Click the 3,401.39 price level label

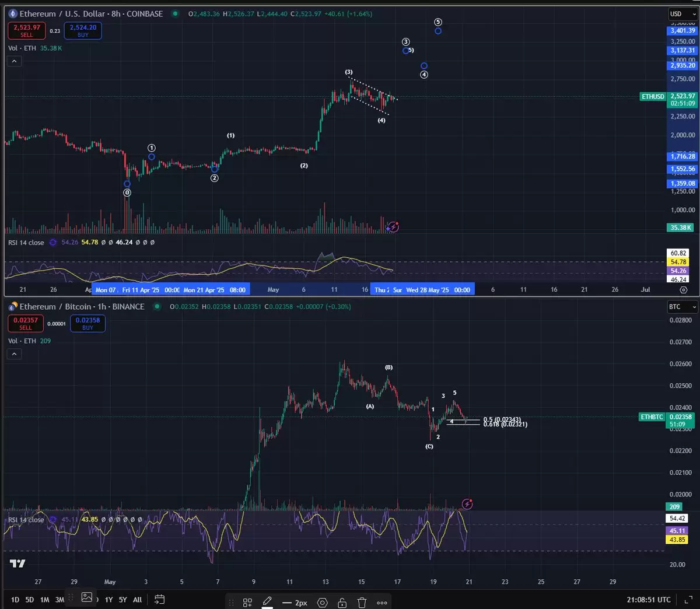(682, 30)
